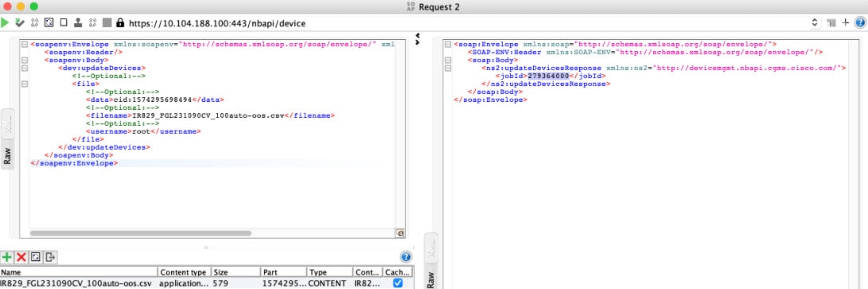Open help from the top-right blue question mark
This screenshot has height=289, width=868.
(x=860, y=23)
